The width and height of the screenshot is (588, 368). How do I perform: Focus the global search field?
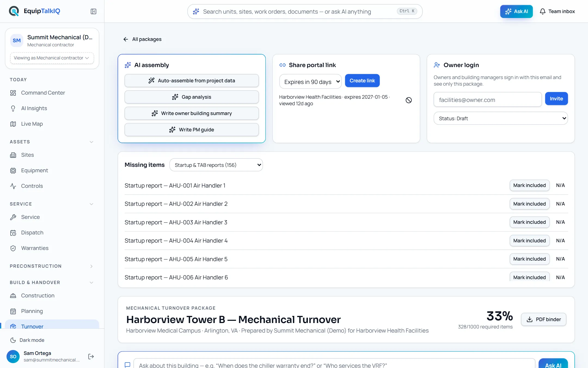pos(305,11)
